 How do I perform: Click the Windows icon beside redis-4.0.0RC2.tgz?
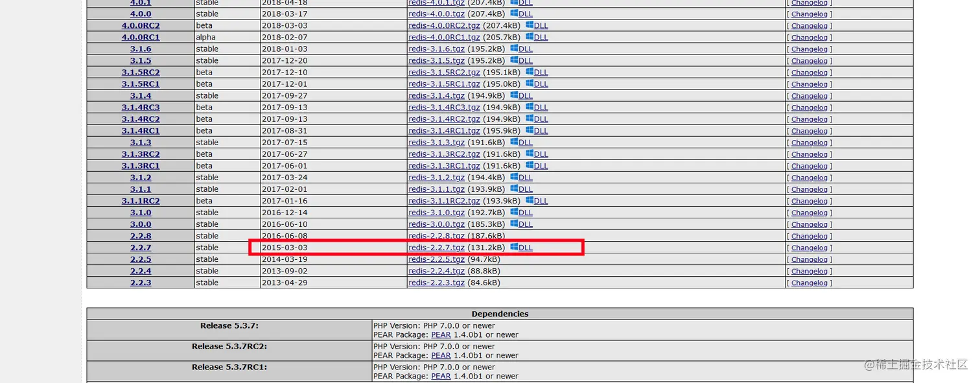coord(530,25)
